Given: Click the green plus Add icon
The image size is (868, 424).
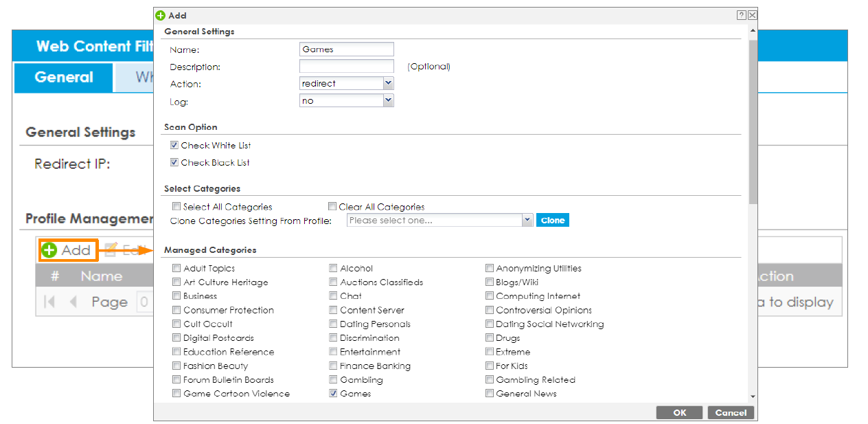Looking at the screenshot, I should 50,250.
